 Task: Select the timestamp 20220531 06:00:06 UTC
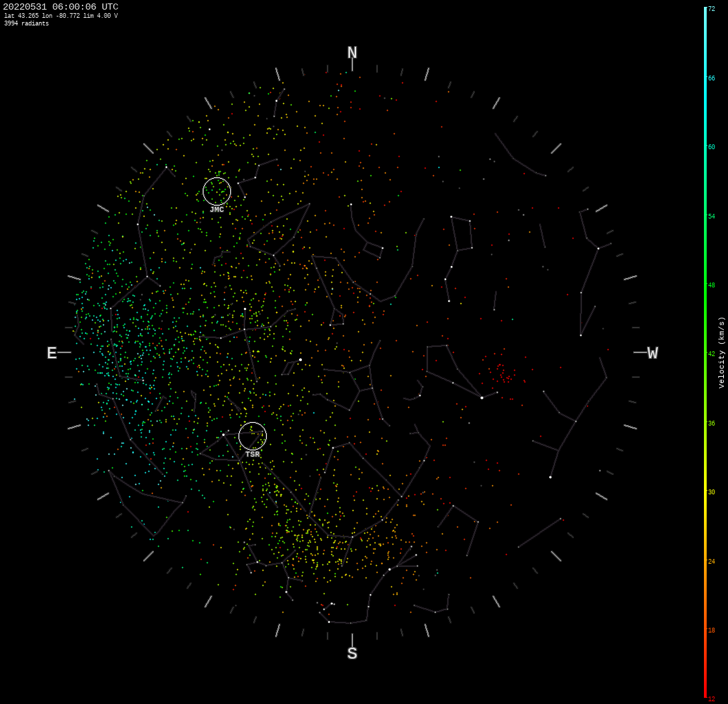pos(60,6)
